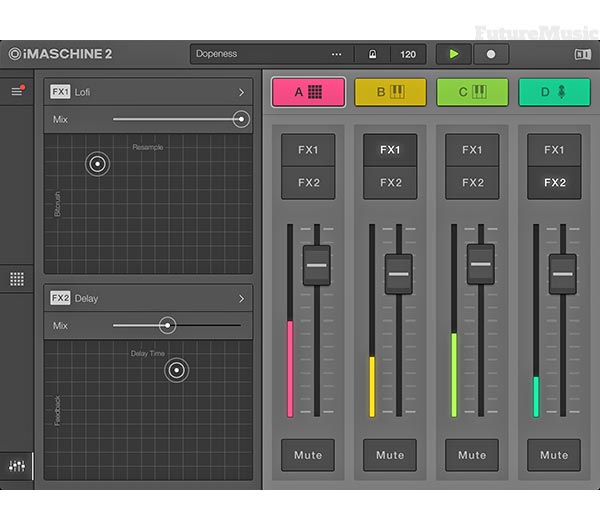Click channel D volume fader cap
The height and width of the screenshot is (530, 600).
(x=562, y=274)
